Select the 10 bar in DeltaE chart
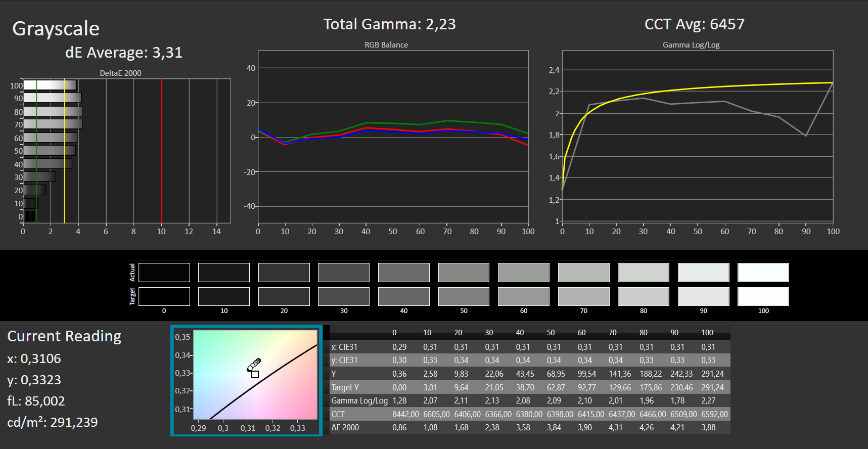 point(30,203)
